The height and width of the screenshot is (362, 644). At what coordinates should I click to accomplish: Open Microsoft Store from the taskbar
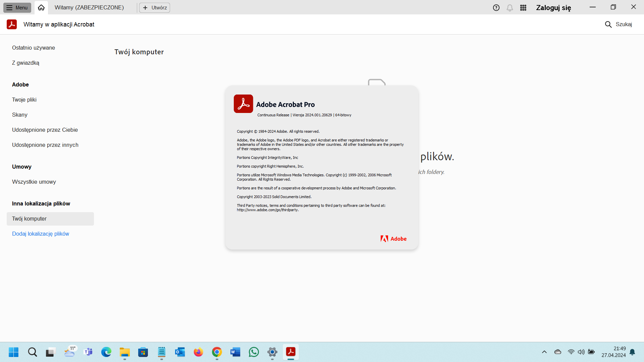pos(143,352)
